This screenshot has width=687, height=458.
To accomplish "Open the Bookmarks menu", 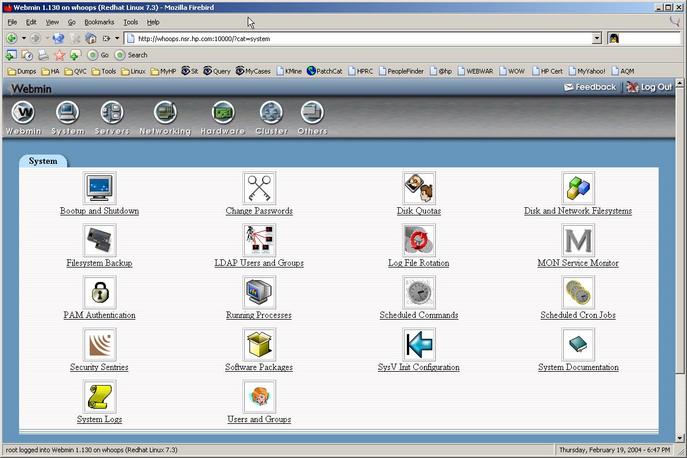I will [x=99, y=21].
